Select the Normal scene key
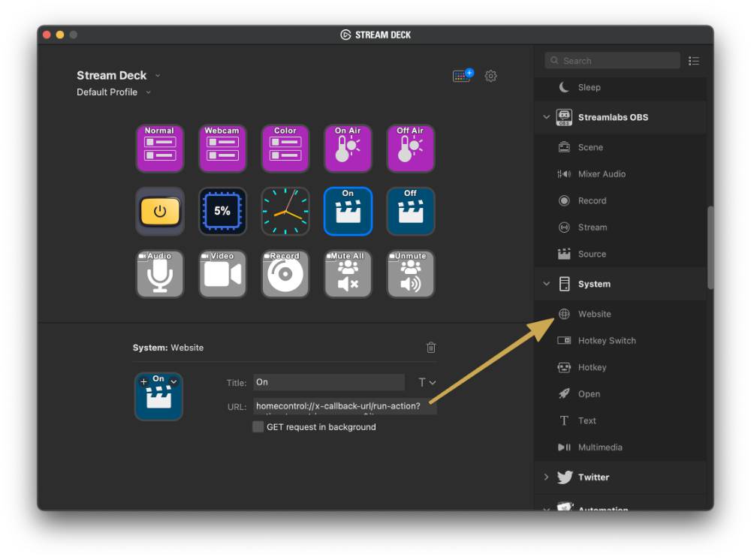 click(159, 149)
